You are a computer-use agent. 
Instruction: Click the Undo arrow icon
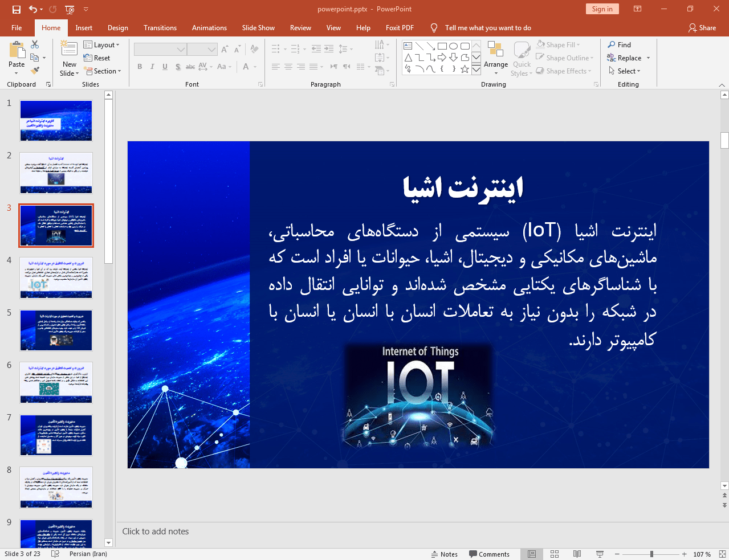click(33, 9)
